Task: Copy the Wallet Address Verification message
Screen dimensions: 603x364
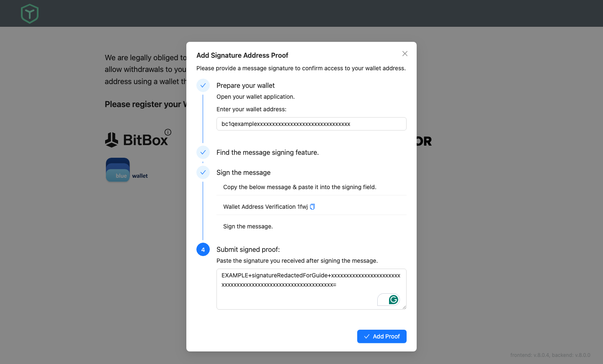Action: (x=312, y=207)
